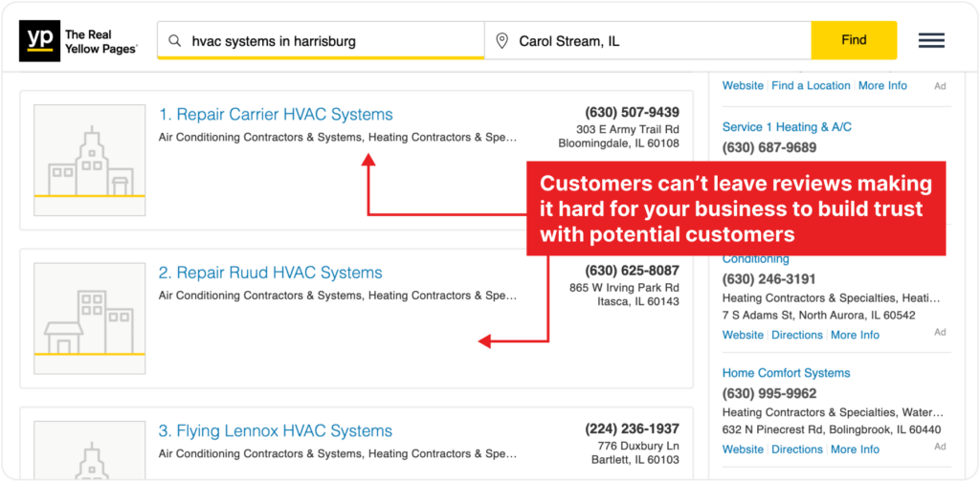980x483 pixels.
Task: Click the 7 S Adams St, North Aurora address
Action: (819, 316)
